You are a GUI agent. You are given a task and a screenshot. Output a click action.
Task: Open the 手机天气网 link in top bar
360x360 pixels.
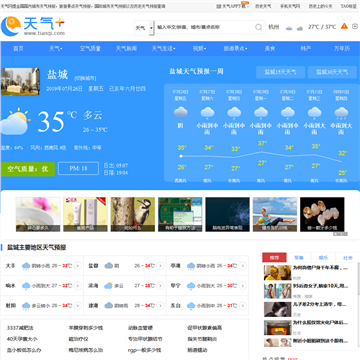(290, 6)
